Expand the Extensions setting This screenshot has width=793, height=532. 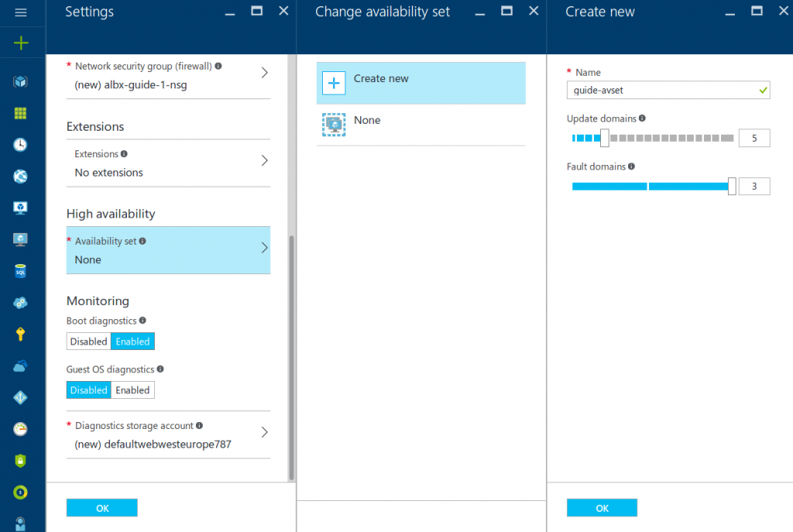point(168,163)
